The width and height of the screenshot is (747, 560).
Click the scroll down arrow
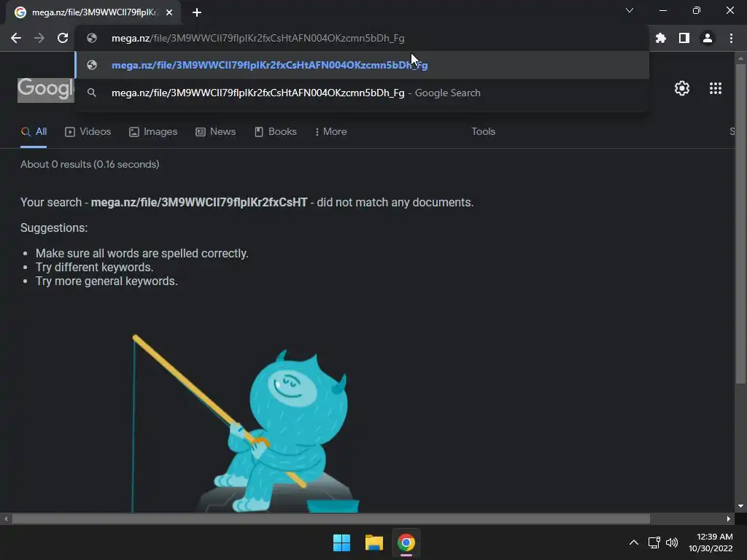(740, 506)
